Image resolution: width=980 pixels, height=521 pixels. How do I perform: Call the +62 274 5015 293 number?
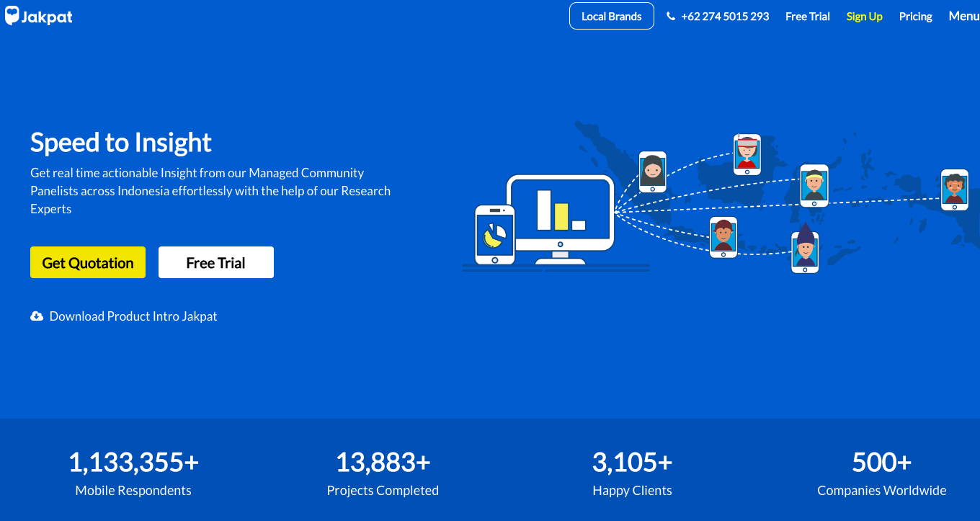pos(725,17)
